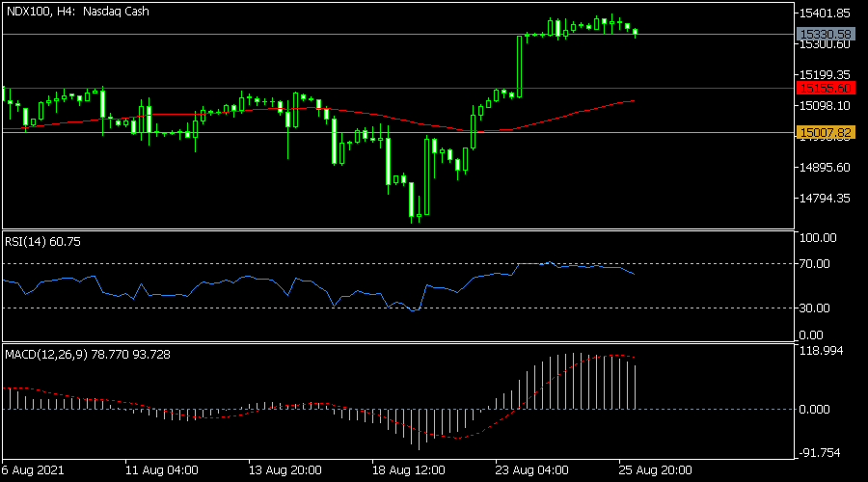Click the 6 Aug 2021 date label

33,470
